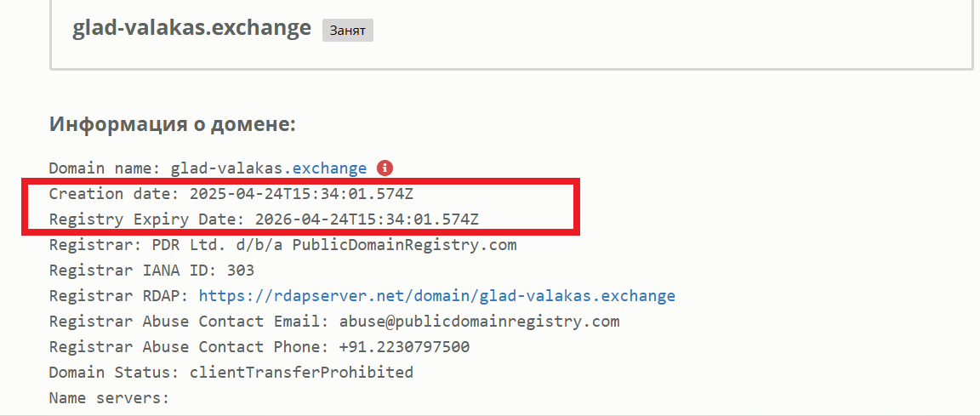Click the "Domain name:" label
The image size is (980, 416).
(x=105, y=168)
